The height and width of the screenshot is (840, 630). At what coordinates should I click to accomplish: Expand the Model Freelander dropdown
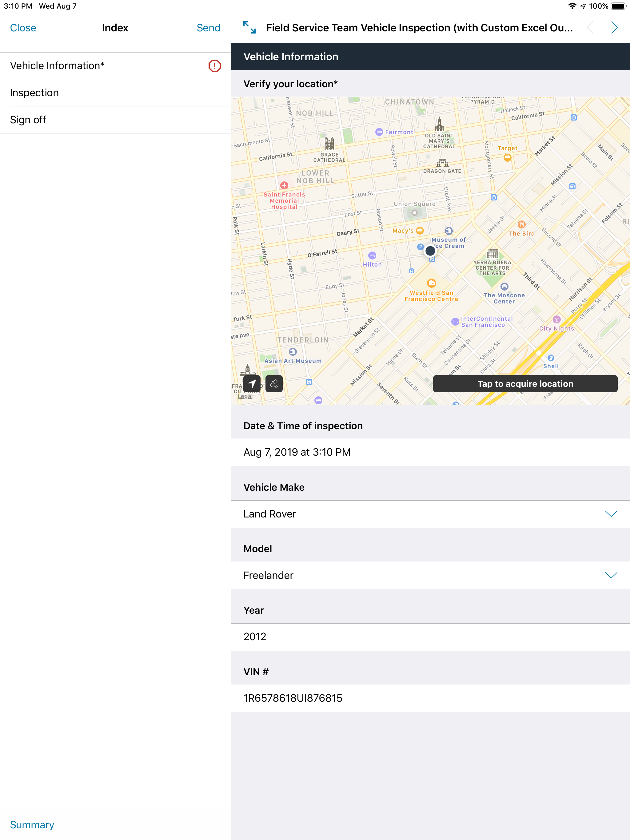(431, 575)
